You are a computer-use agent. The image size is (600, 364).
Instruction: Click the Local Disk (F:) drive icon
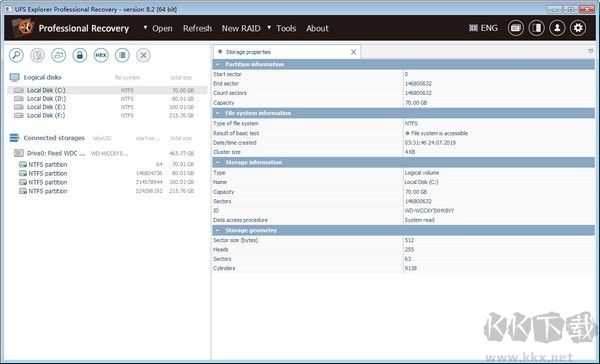point(19,116)
